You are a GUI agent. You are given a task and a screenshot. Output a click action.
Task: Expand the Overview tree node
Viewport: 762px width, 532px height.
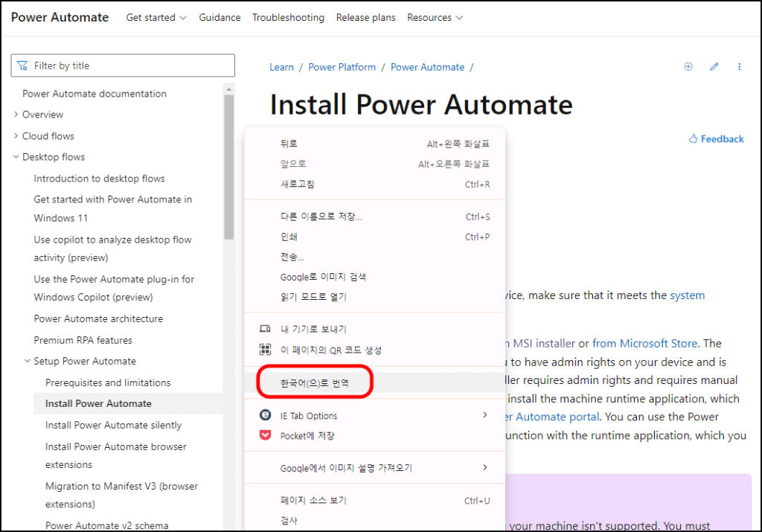[x=16, y=114]
